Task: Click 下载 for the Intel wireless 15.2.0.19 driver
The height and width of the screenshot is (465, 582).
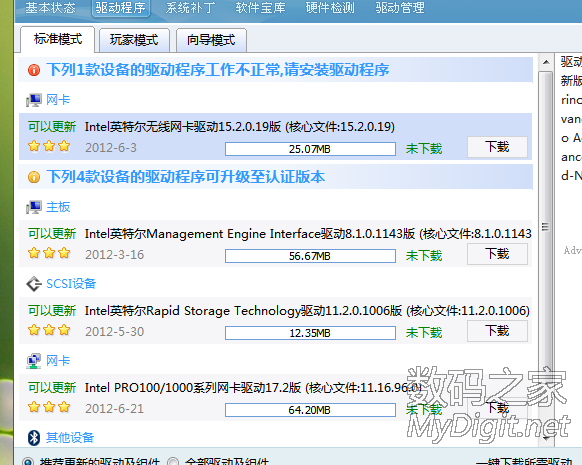Action: coord(497,147)
